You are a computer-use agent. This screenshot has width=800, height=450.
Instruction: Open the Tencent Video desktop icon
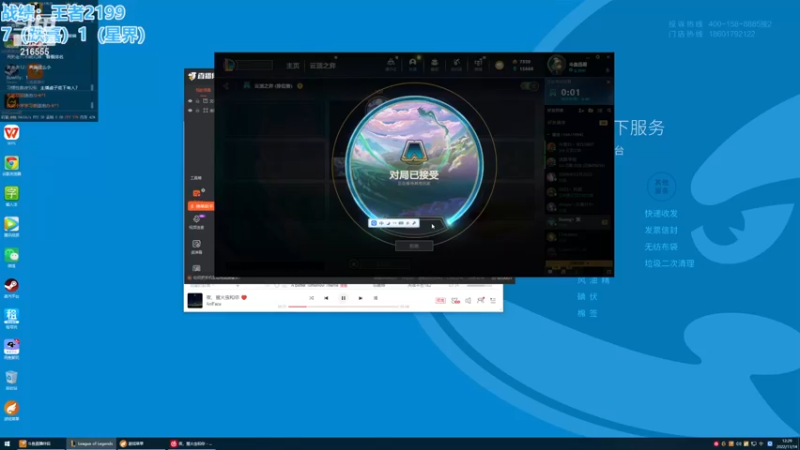pos(11,224)
